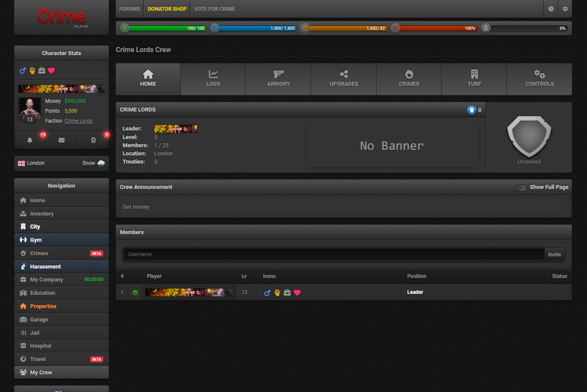Image resolution: width=587 pixels, height=392 pixels.
Task: Switch to the Armory tab
Action: (x=278, y=79)
